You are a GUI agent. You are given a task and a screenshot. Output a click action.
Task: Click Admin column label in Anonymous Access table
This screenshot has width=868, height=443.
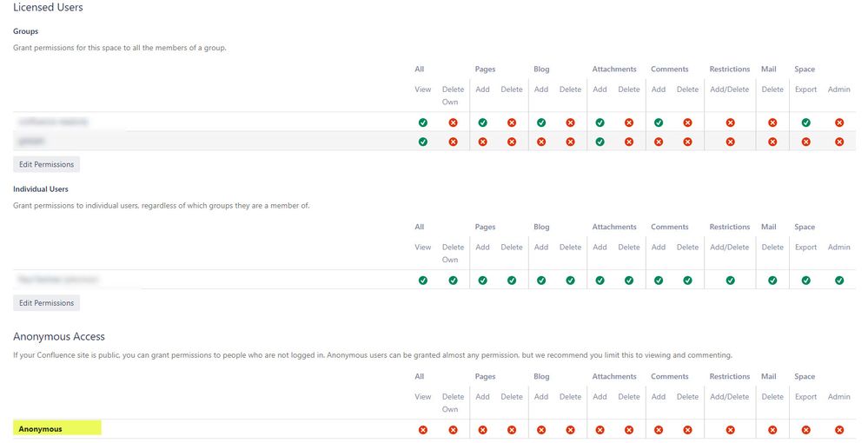click(839, 396)
